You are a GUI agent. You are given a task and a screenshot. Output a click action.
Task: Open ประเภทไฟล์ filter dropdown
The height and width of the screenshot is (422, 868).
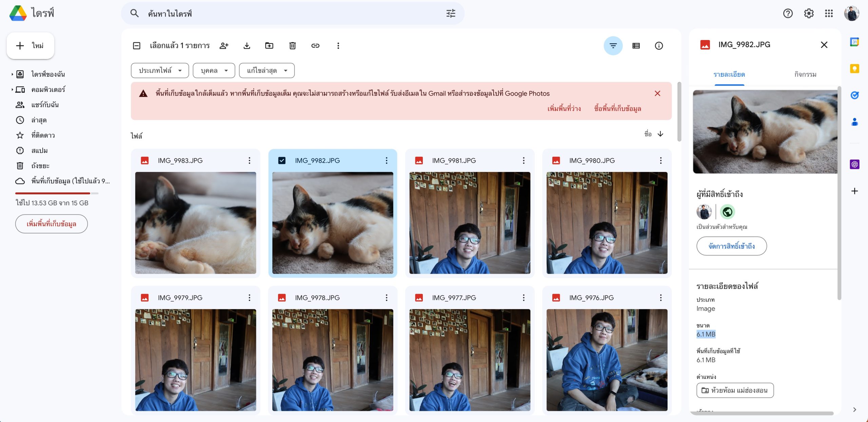point(160,71)
